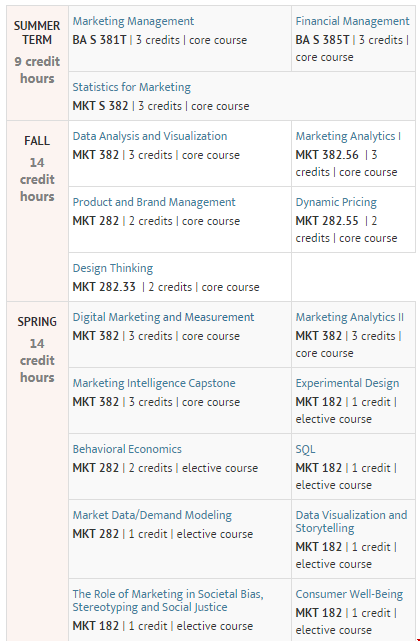Open Product and Brand Management link
The width and height of the screenshot is (420, 641).
pyautogui.click(x=154, y=202)
